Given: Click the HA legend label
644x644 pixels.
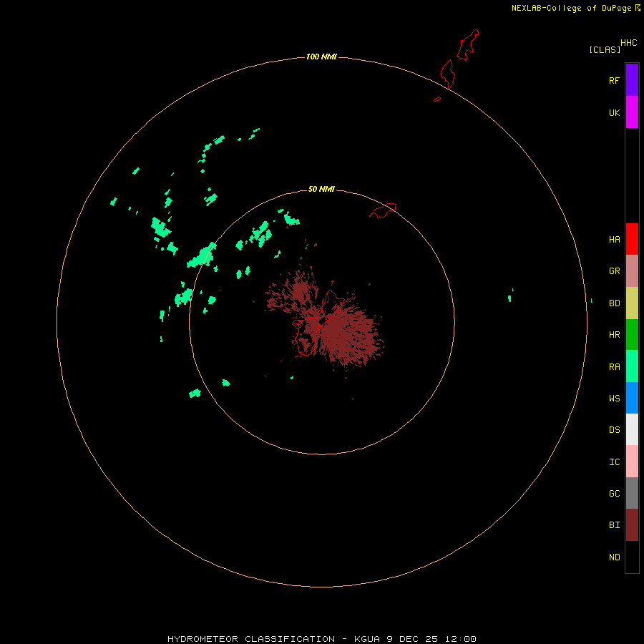Looking at the screenshot, I should [x=614, y=240].
